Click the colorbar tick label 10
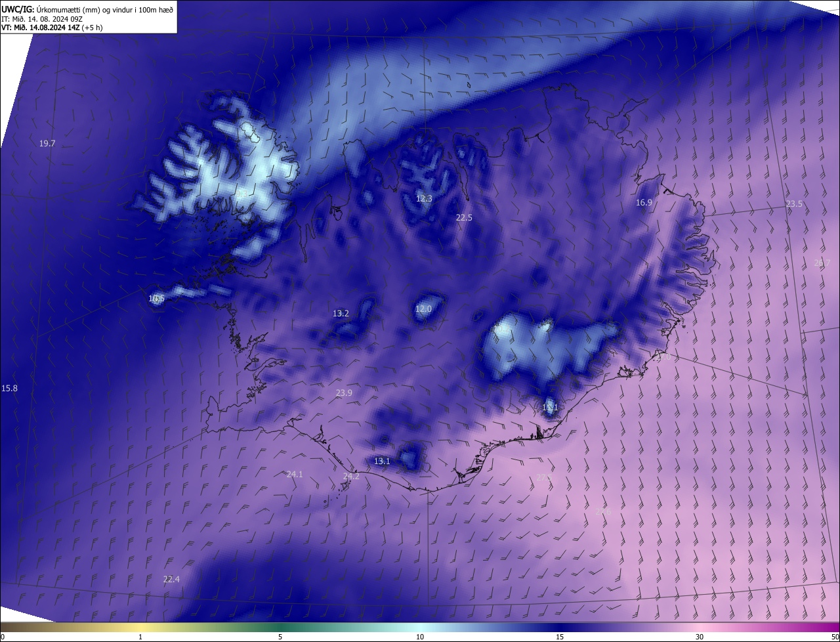This screenshot has width=840, height=642. (420, 637)
